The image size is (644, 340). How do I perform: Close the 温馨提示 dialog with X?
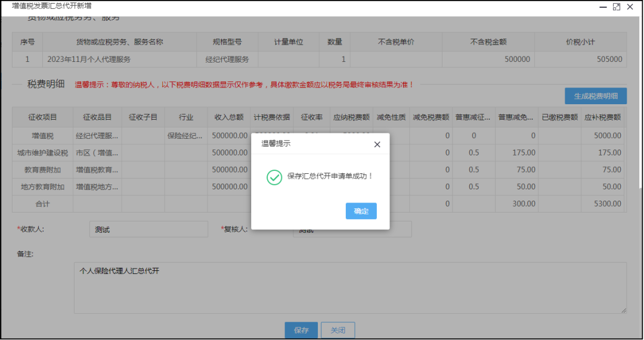pyautogui.click(x=377, y=145)
